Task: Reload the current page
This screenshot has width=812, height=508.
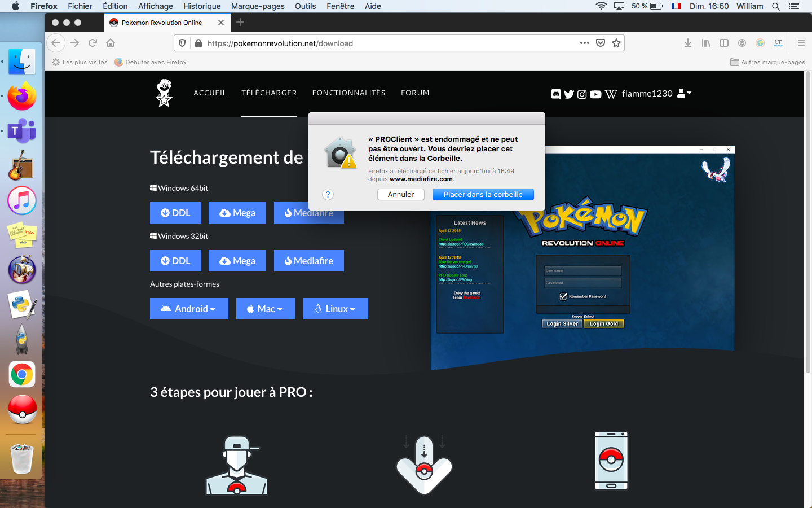Action: (x=93, y=43)
